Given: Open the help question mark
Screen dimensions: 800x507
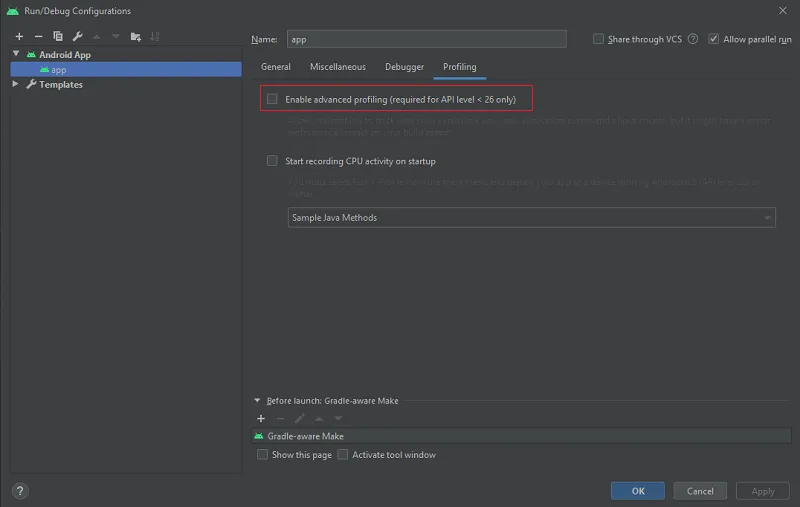Looking at the screenshot, I should coord(20,491).
